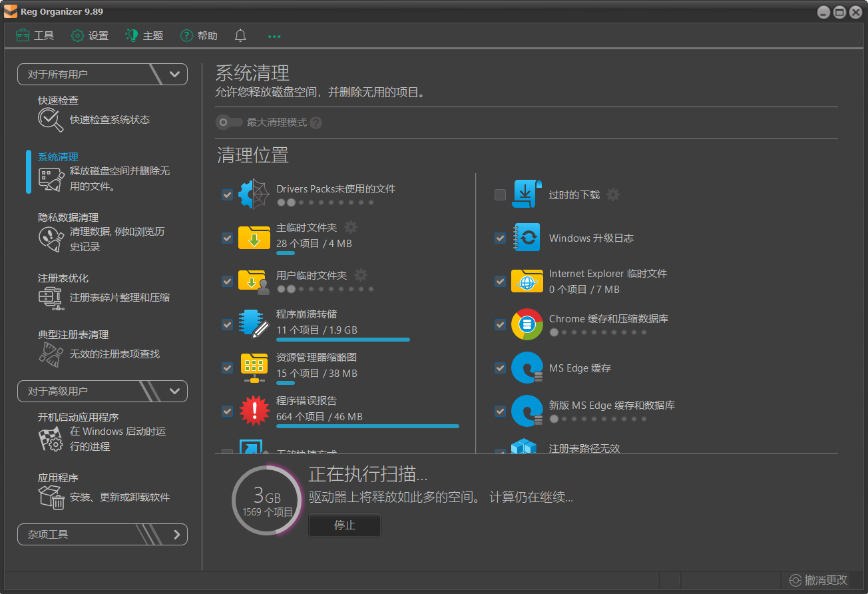Click the 程序错误报告 red alert icon
868x594 pixels.
254,410
